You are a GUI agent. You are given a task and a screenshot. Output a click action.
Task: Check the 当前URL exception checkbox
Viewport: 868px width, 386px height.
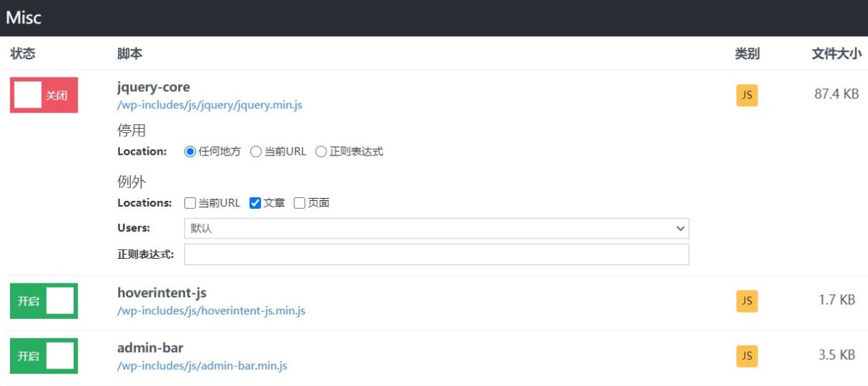tap(190, 203)
